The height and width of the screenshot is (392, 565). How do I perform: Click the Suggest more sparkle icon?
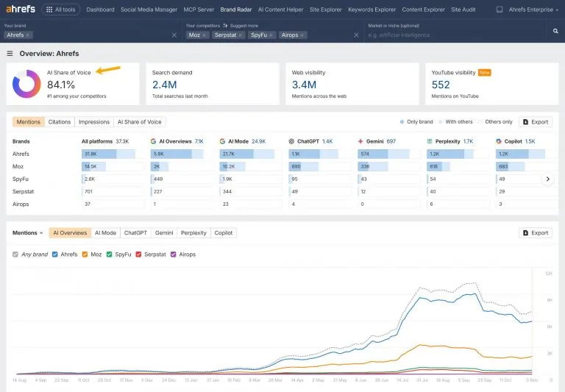click(x=226, y=26)
